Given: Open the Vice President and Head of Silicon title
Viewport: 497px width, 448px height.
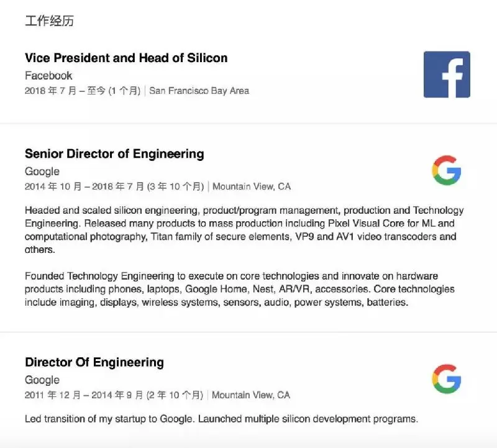Looking at the screenshot, I should (x=126, y=58).
